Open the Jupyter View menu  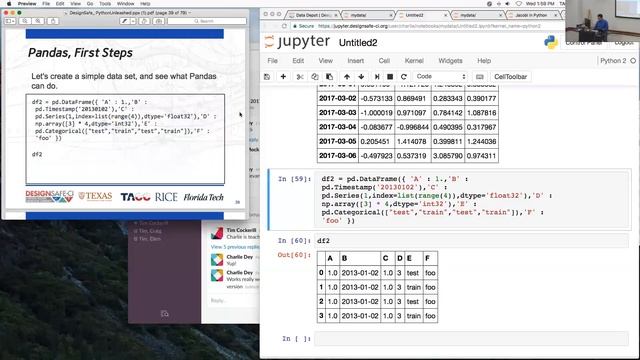tap(325, 61)
